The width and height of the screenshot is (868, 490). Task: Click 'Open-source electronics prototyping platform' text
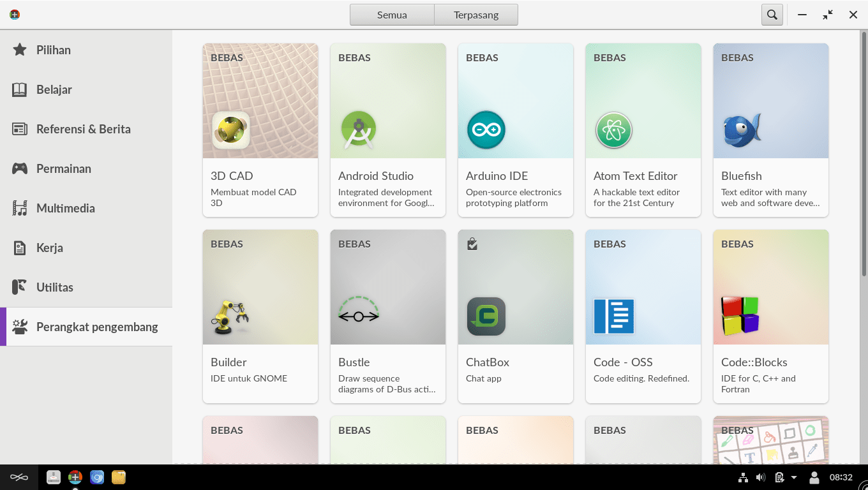click(514, 198)
